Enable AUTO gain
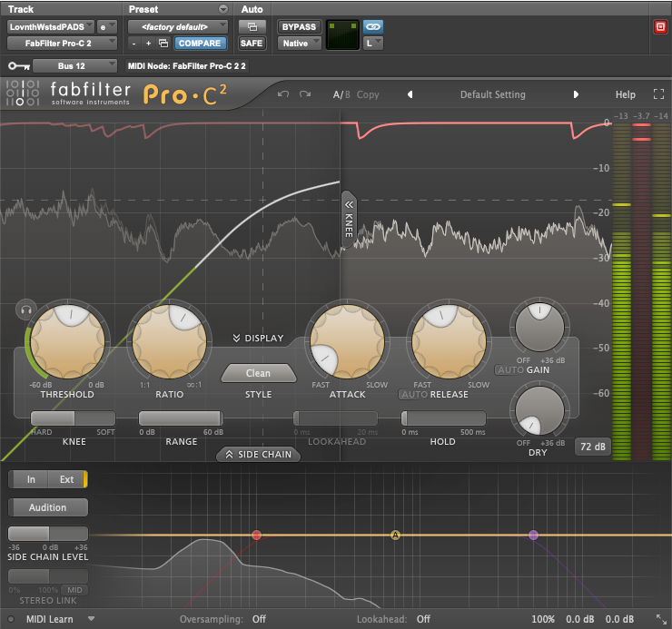The image size is (672, 629). point(511,369)
